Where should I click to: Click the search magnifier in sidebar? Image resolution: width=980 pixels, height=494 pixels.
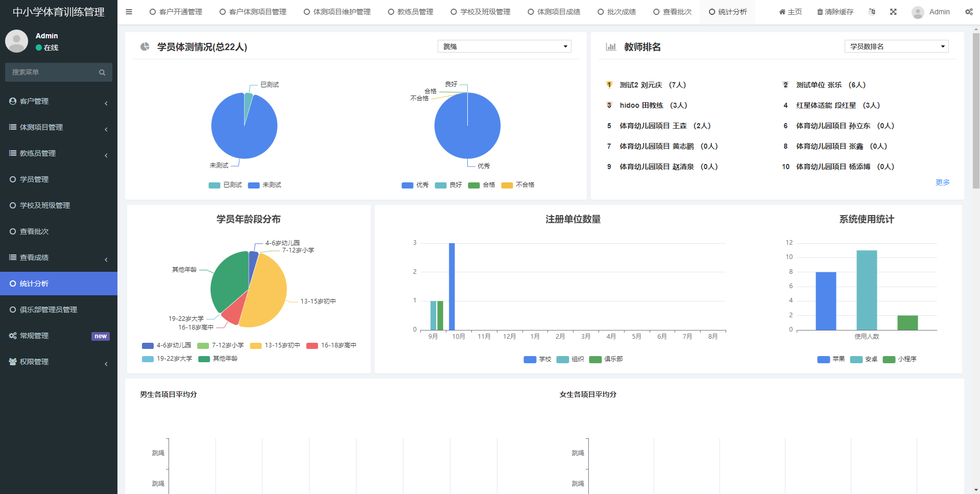(x=102, y=73)
